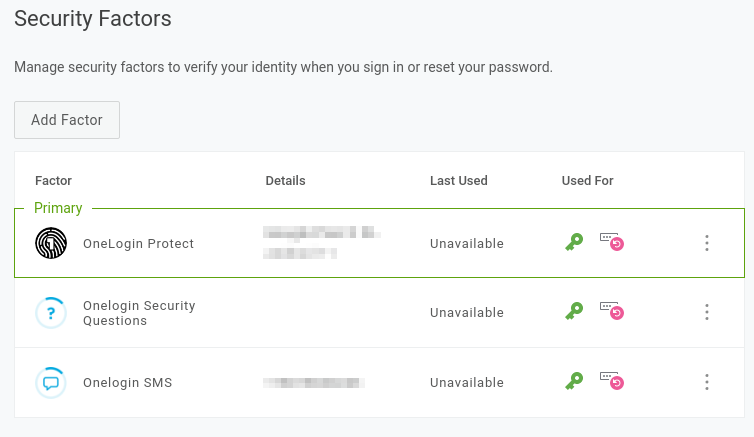Image resolution: width=754 pixels, height=437 pixels.
Task: Open the OneLogin Protect three-dot menu
Action: coord(707,243)
